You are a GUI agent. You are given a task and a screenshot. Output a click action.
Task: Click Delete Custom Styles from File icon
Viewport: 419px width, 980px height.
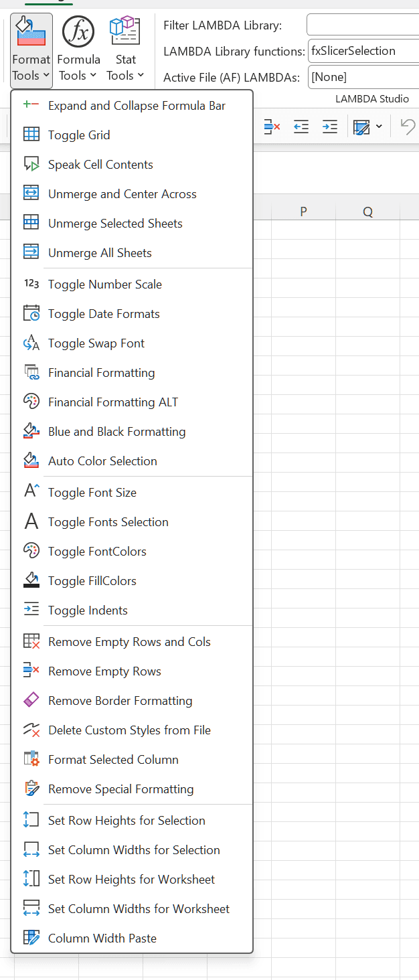[31, 730]
